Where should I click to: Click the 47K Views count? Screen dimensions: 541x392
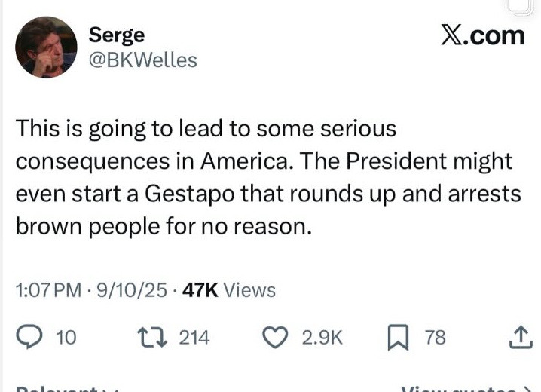point(231,289)
